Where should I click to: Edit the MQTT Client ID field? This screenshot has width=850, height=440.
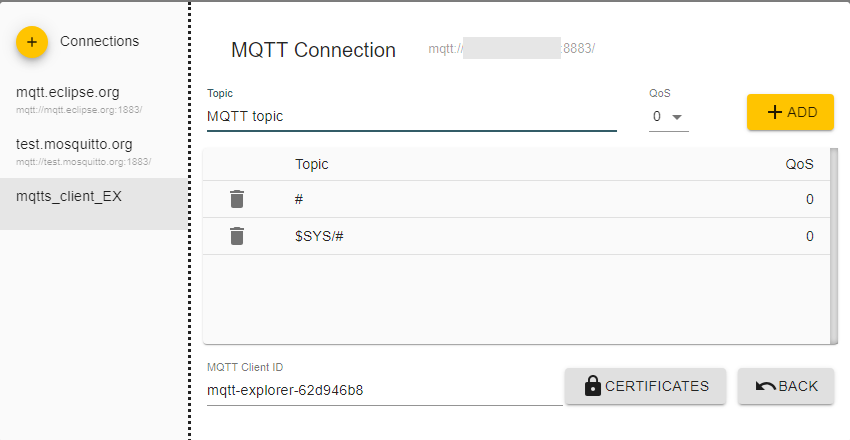point(383,390)
